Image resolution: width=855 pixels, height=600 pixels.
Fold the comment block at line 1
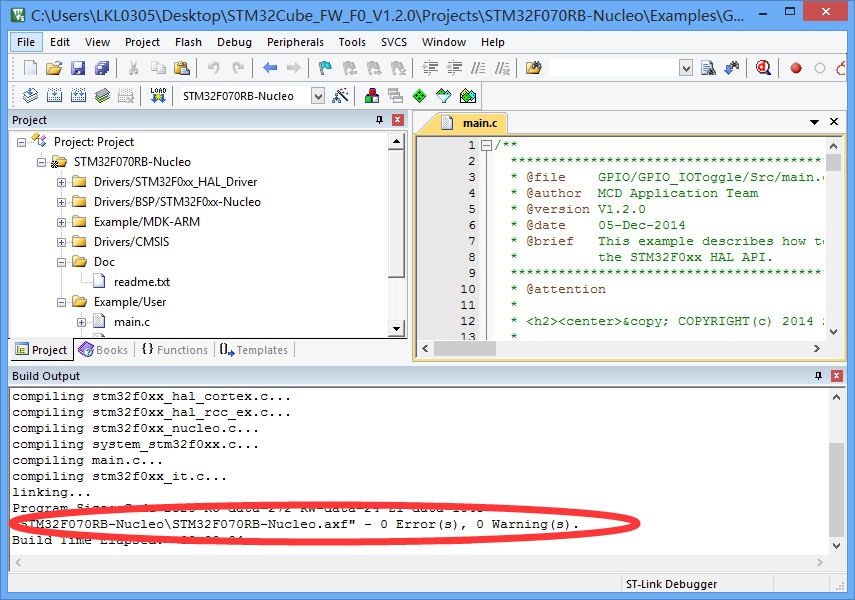click(x=486, y=145)
